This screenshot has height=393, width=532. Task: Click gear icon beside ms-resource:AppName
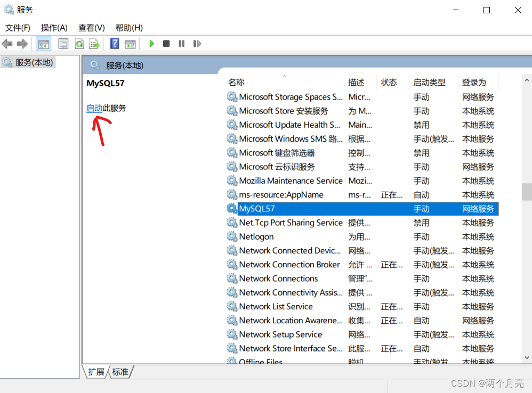click(232, 195)
